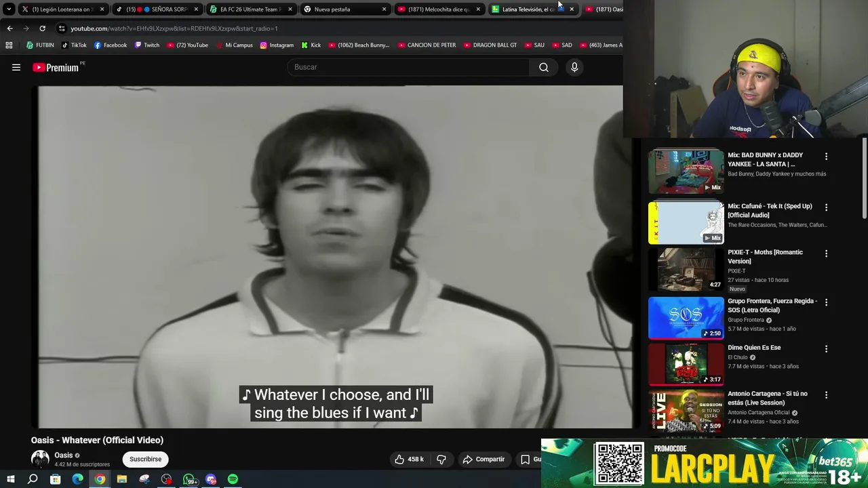Open options for Antonio Cartagena live session
The width and height of the screenshot is (868, 488).
826,395
